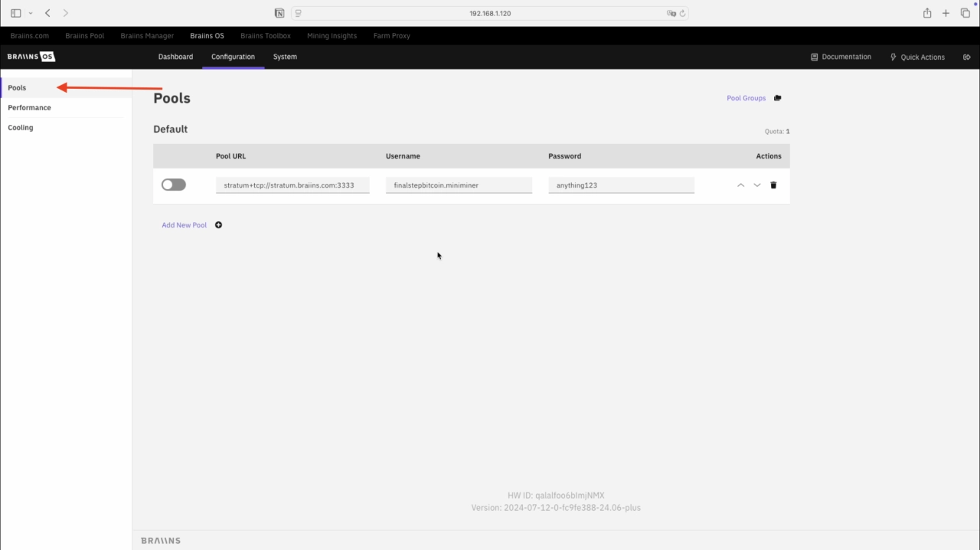Image resolution: width=980 pixels, height=550 pixels.
Task: Show the tab overview
Action: 965,13
